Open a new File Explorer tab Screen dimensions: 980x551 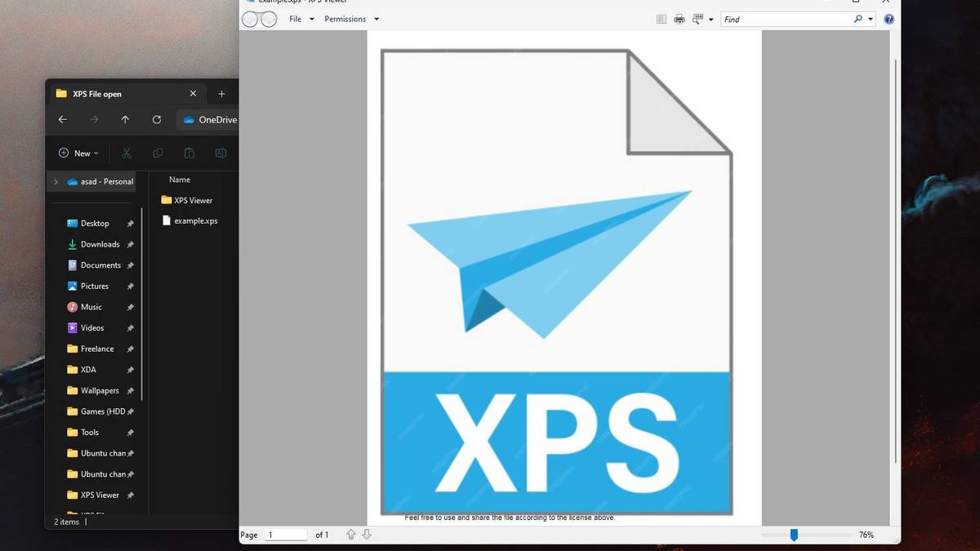[221, 93]
